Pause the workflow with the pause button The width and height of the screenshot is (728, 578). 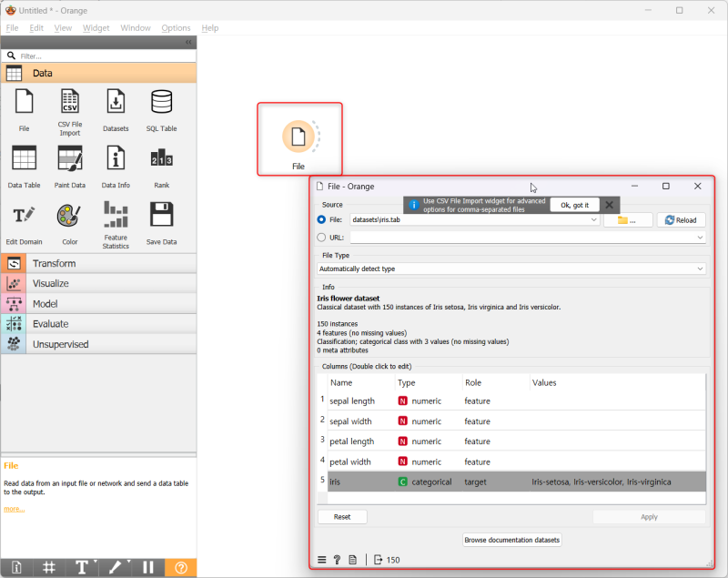(x=148, y=567)
